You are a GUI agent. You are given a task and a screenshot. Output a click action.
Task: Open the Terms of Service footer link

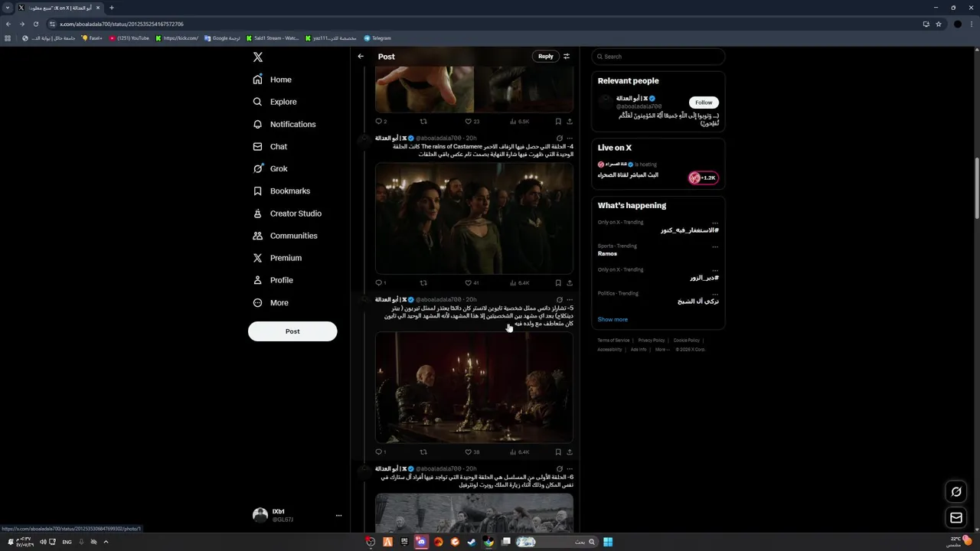click(x=613, y=341)
